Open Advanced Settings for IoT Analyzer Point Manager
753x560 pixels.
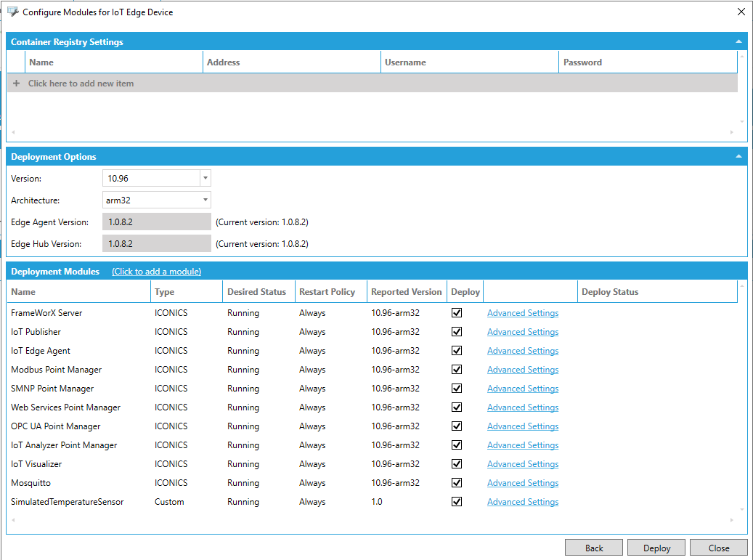[x=523, y=445]
